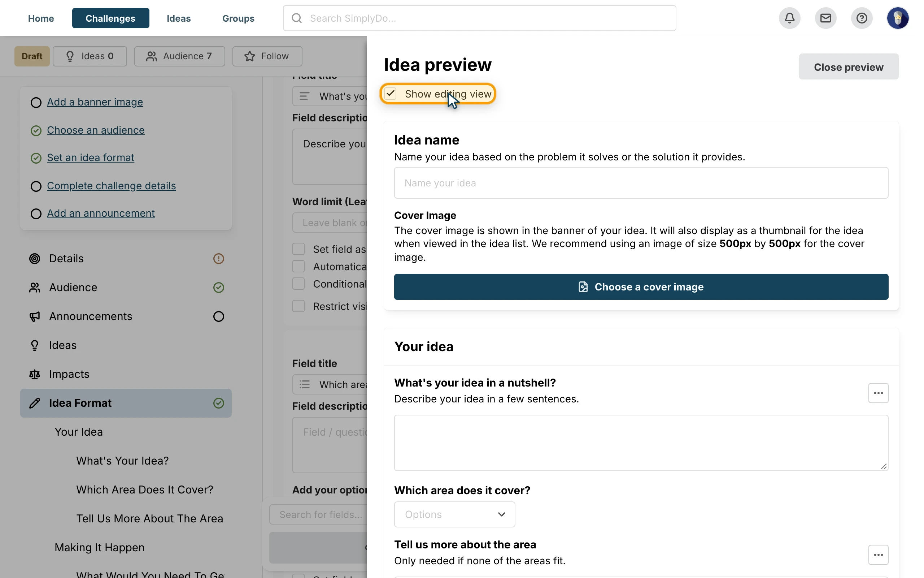Click the Search SimplyDo search box
924x578 pixels.
(480, 18)
